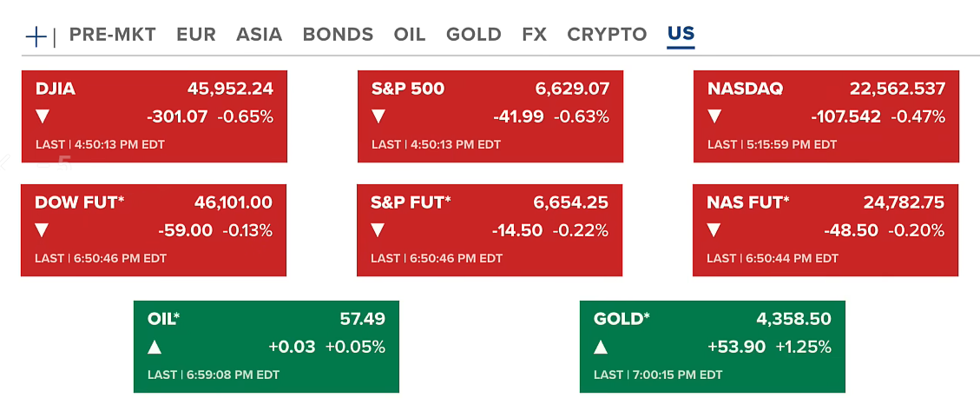Open the S&P 500 quote link

[408, 89]
